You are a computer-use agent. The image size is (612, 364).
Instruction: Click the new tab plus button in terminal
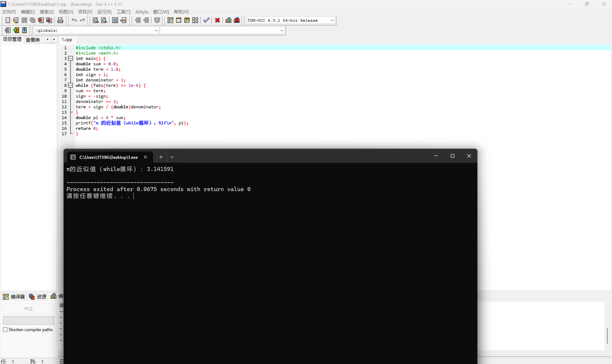[161, 157]
